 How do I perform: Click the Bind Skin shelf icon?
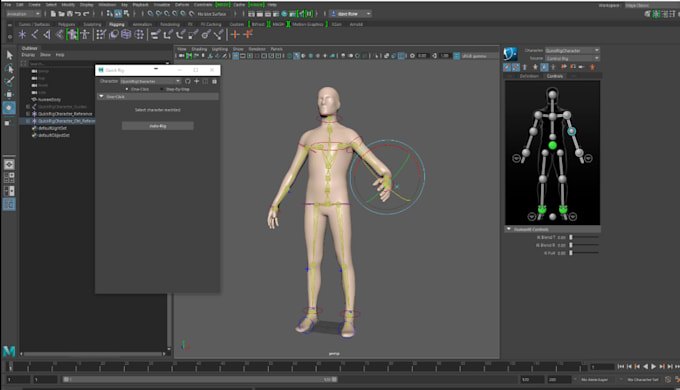coord(59,34)
